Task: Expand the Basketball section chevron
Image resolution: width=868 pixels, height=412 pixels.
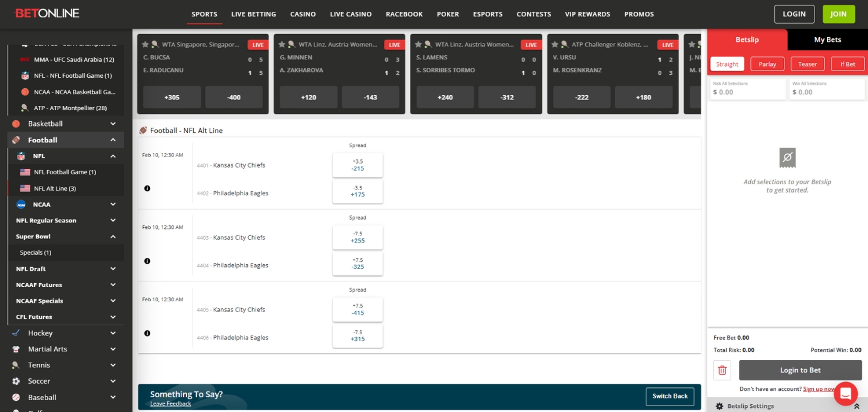Action: coord(113,124)
